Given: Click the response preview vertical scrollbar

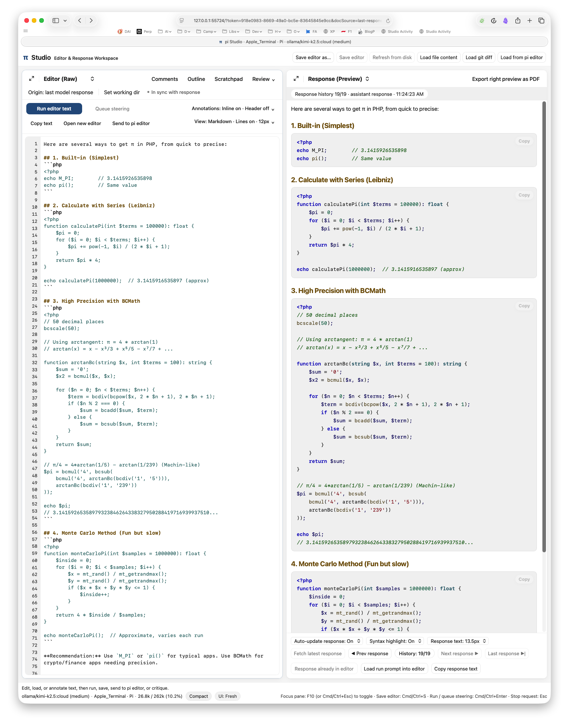Looking at the screenshot, I should pos(544,327).
